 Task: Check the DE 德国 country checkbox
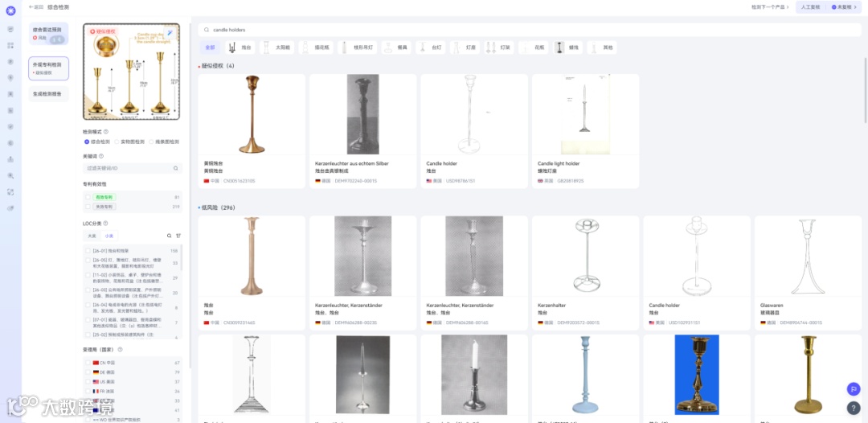(88, 372)
